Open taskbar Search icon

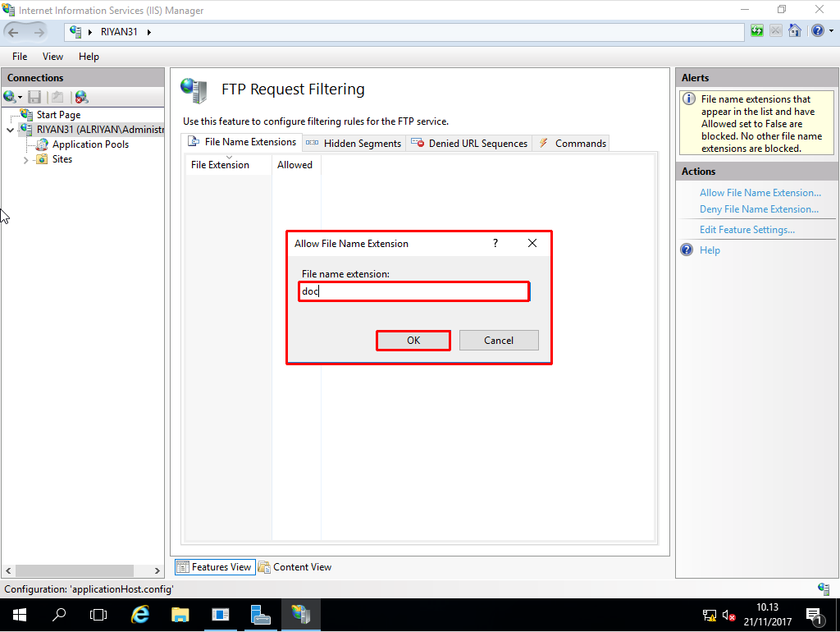59,615
